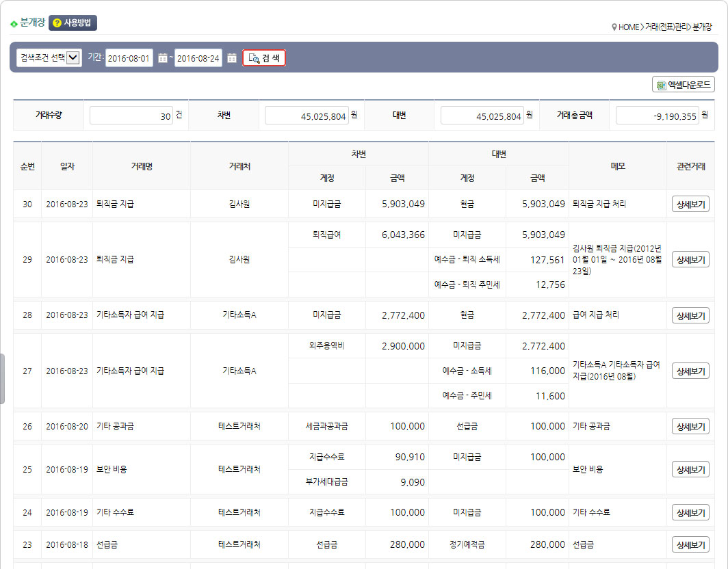Open 상세보기 for entry 23 선급금
This screenshot has width=728, height=569.
click(690, 545)
